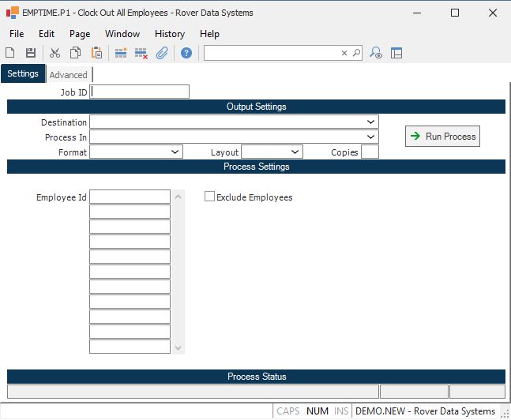Image resolution: width=511 pixels, height=420 pixels.
Task: Open the History menu
Action: [169, 34]
